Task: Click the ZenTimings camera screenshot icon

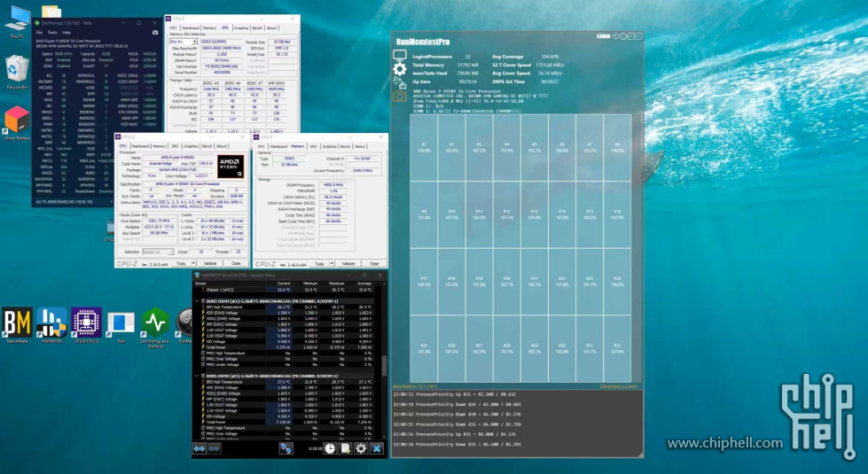Action: click(x=155, y=33)
